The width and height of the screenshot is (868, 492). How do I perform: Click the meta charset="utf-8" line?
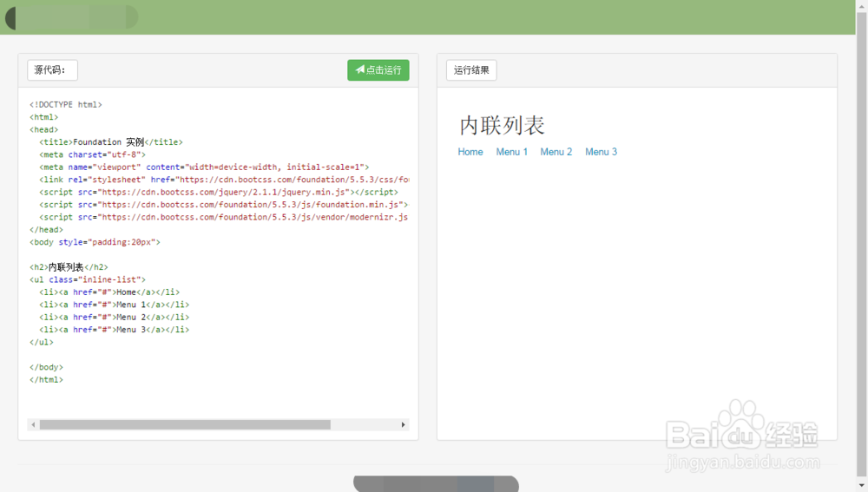pos(93,155)
